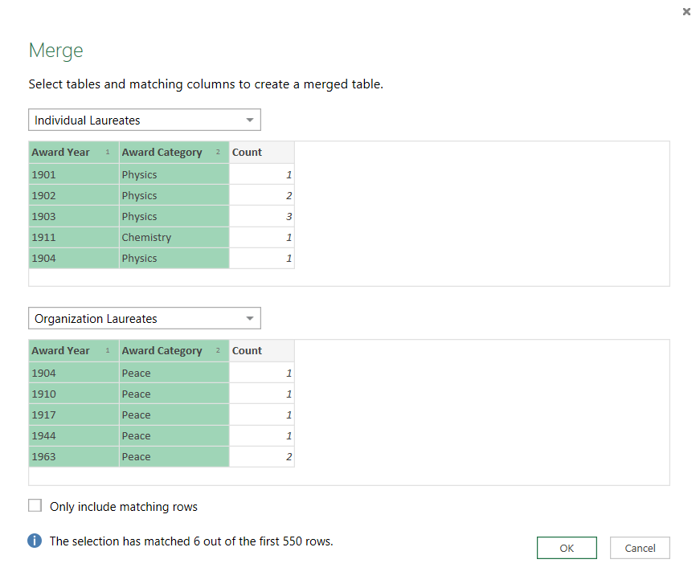
Task: Close the Merge dialog with X icon
Action: (x=686, y=12)
